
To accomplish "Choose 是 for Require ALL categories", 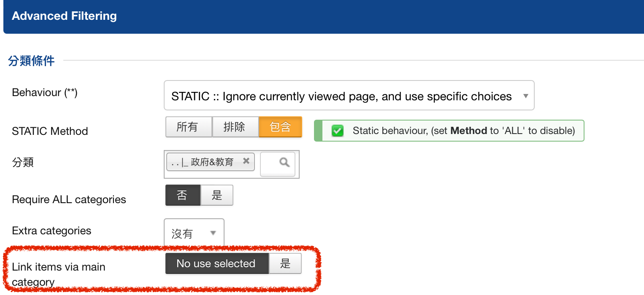I will click(217, 196).
